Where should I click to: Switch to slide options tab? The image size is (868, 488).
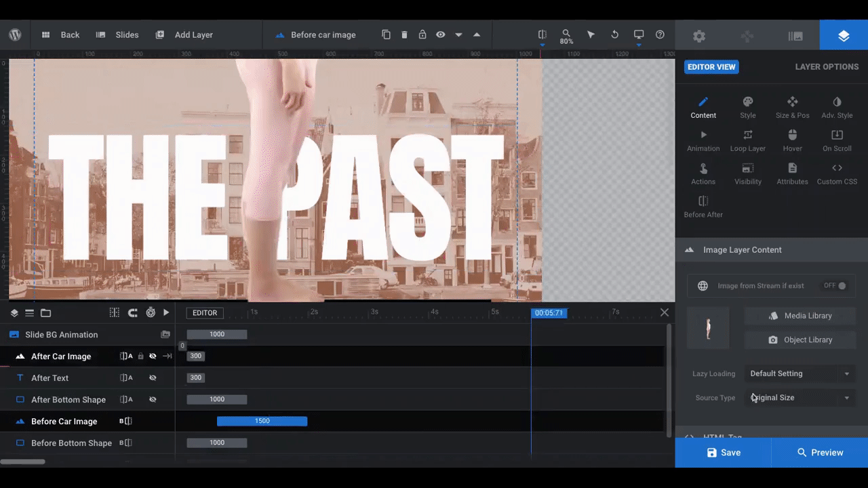795,36
